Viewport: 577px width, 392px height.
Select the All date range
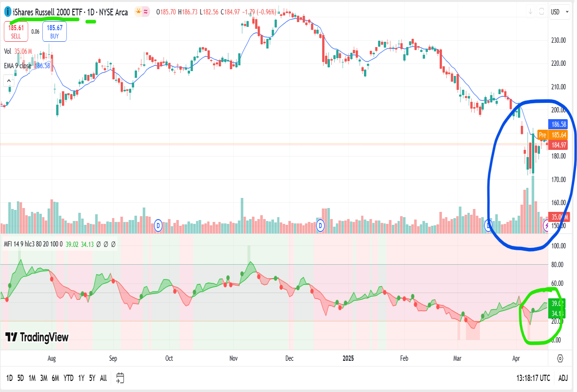tap(103, 378)
